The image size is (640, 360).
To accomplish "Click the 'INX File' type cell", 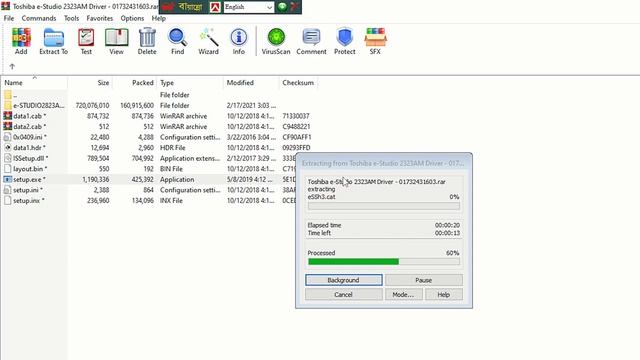I will [x=171, y=201].
